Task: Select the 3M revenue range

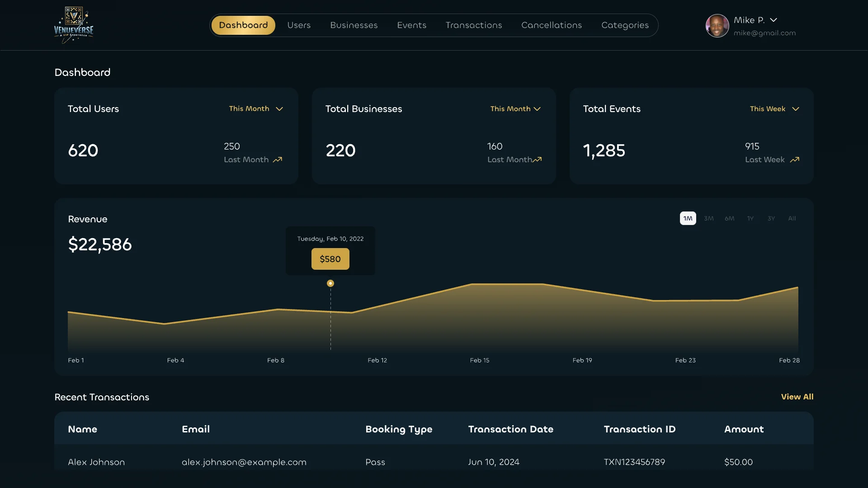Action: 709,218
